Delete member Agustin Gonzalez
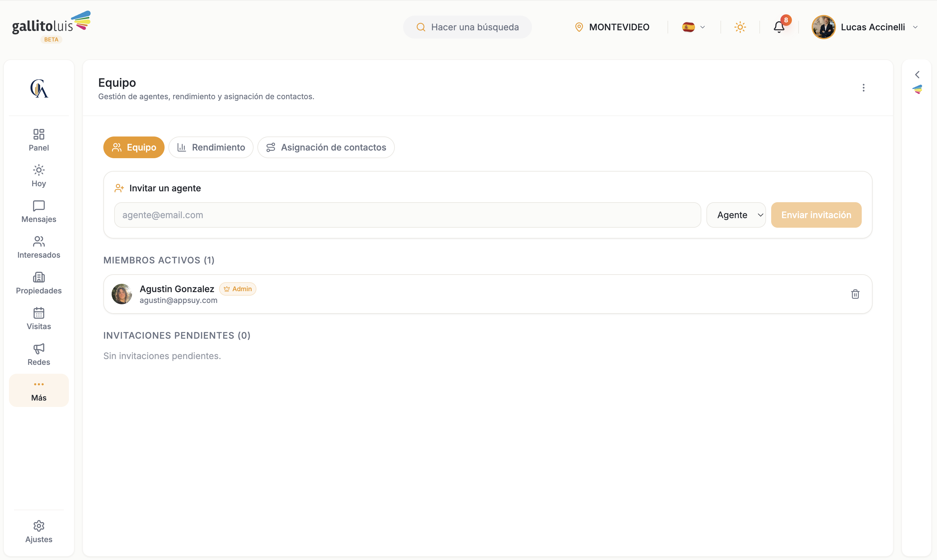 (855, 294)
